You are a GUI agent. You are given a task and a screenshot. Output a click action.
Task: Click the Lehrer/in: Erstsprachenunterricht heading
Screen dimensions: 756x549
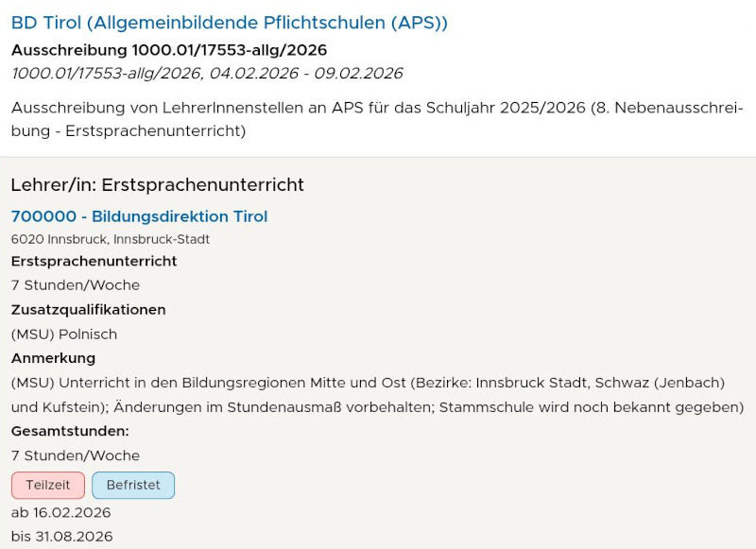[x=157, y=184]
